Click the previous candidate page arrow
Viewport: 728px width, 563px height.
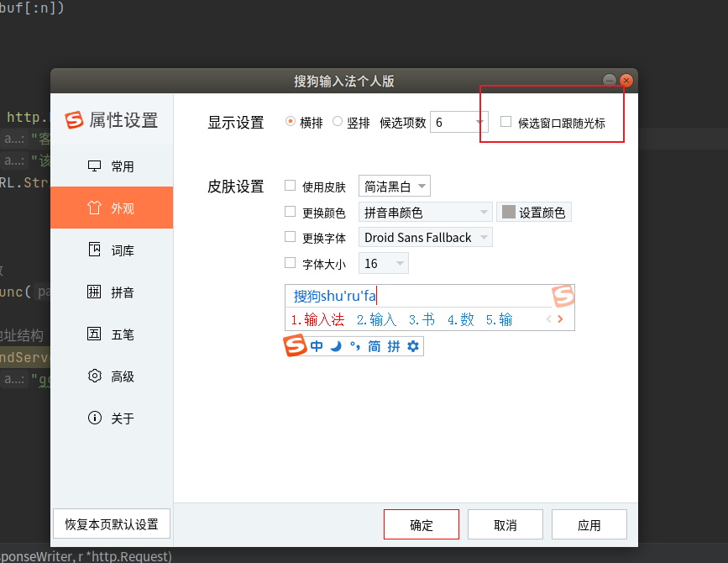549,318
